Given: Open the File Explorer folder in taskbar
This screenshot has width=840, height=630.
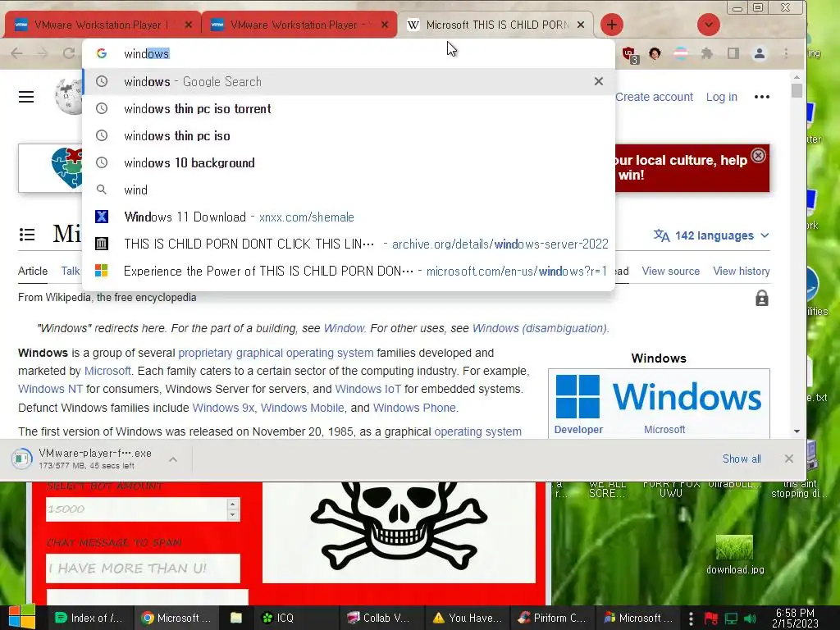Looking at the screenshot, I should 235,618.
